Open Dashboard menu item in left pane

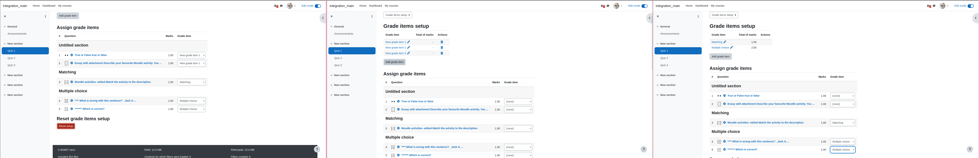49,6
